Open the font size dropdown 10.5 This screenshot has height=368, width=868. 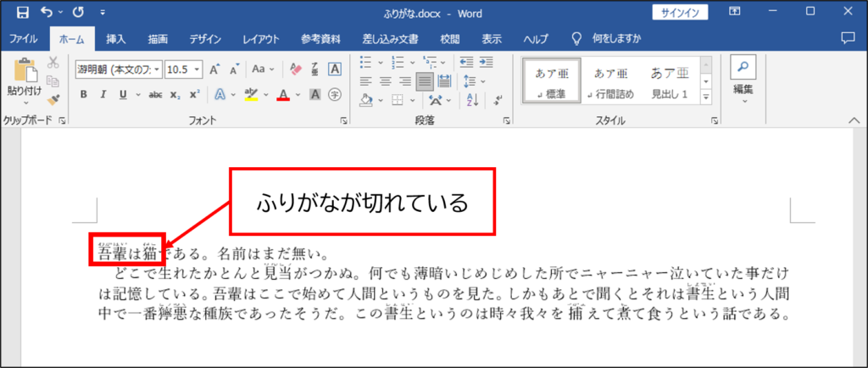pos(198,70)
